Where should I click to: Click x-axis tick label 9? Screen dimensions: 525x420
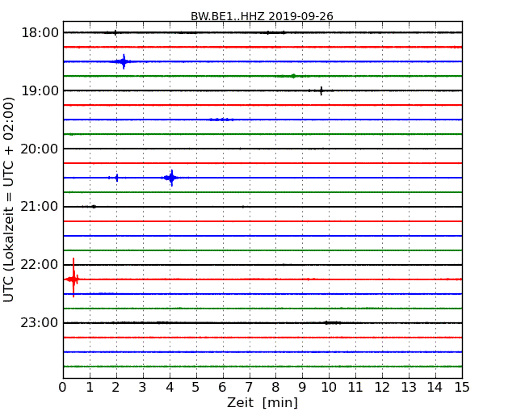302,388
